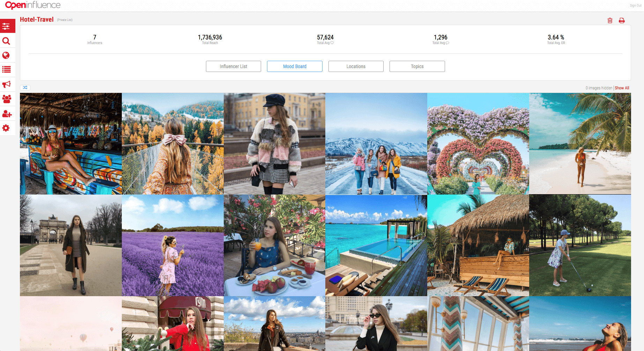Open the beach bar bikini photo
The height and width of the screenshot is (351, 644).
[x=71, y=144]
